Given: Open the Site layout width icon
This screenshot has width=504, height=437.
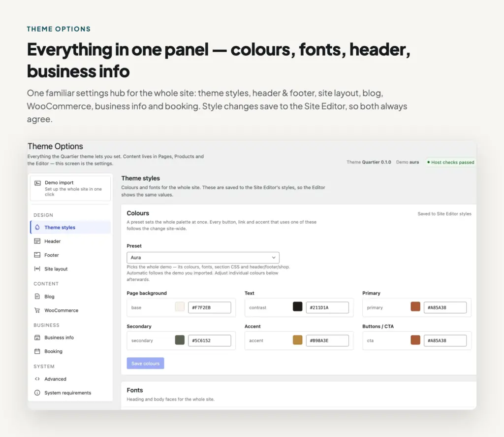Looking at the screenshot, I should tap(37, 269).
